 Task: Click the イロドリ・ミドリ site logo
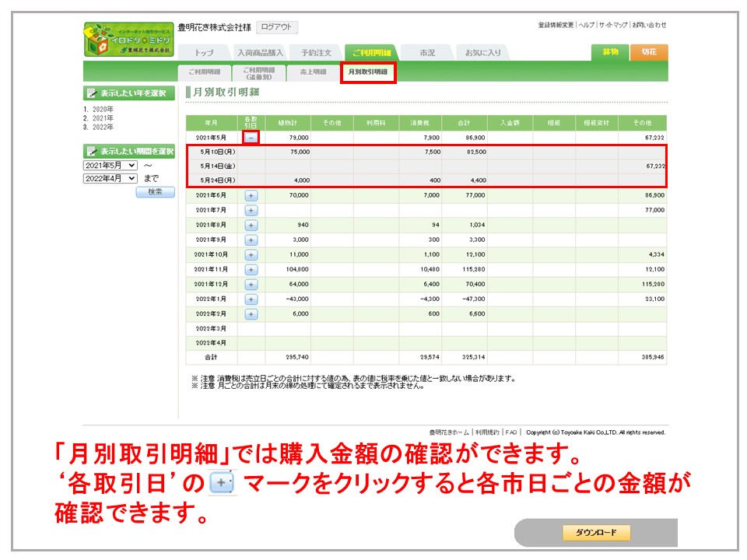pos(128,39)
